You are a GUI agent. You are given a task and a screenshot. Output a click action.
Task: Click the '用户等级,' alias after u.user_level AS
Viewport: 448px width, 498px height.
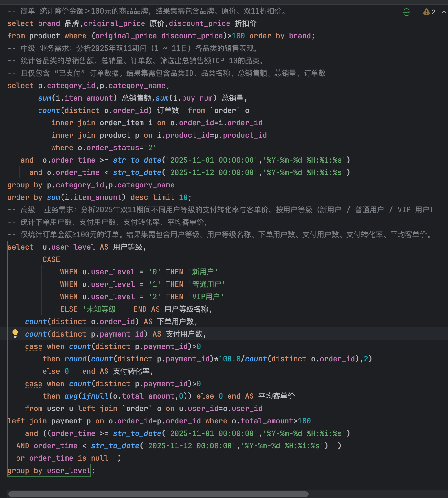129,247
